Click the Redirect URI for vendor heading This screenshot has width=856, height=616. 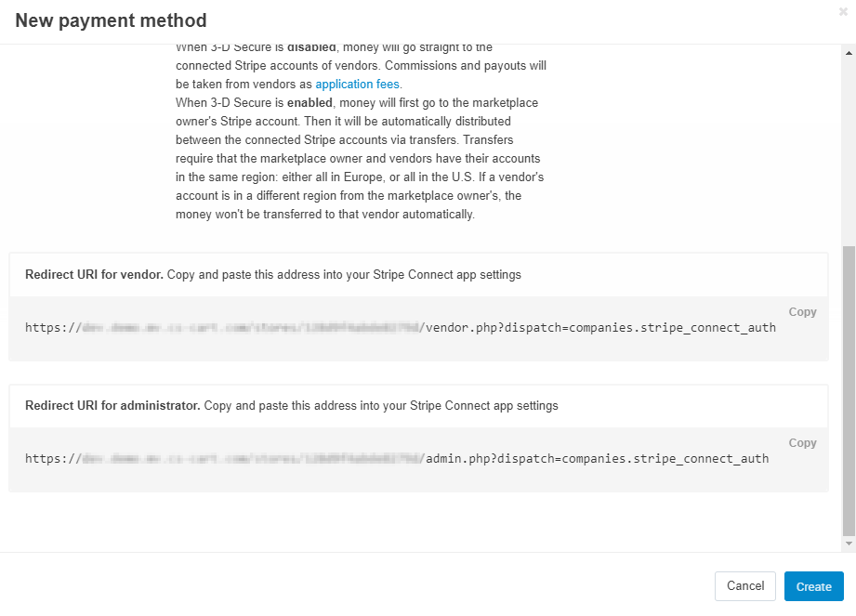[x=94, y=274]
